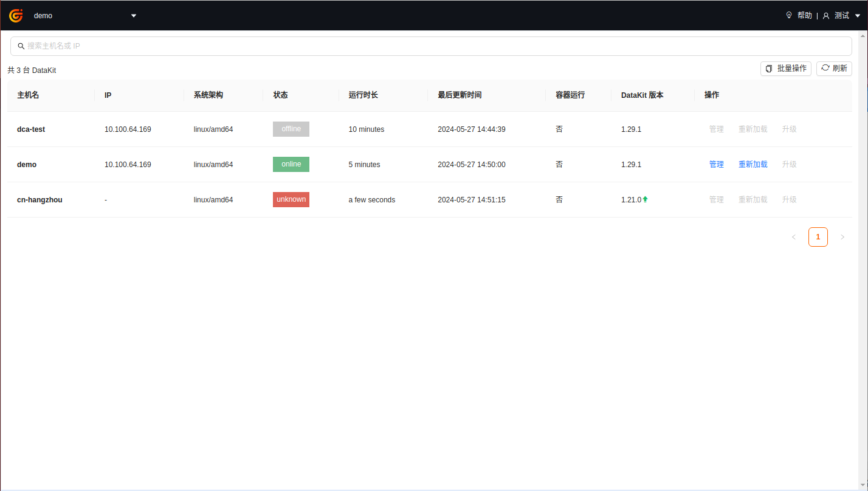Click 重新加载 in the dca-test row
The width and height of the screenshot is (868, 491).
click(753, 129)
